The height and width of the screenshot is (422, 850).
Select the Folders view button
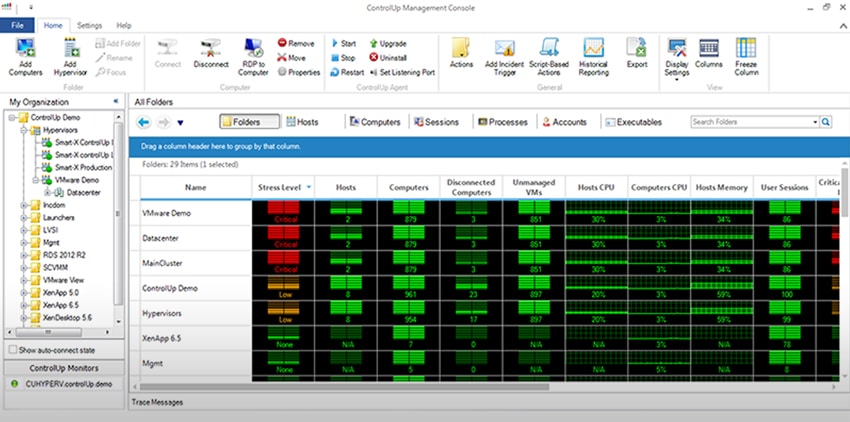(249, 122)
